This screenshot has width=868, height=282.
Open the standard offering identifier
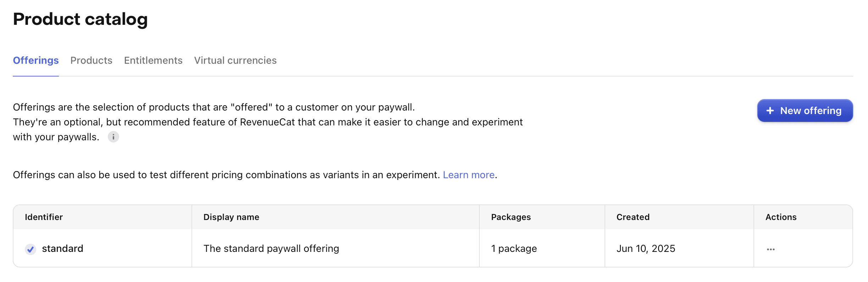(62, 249)
